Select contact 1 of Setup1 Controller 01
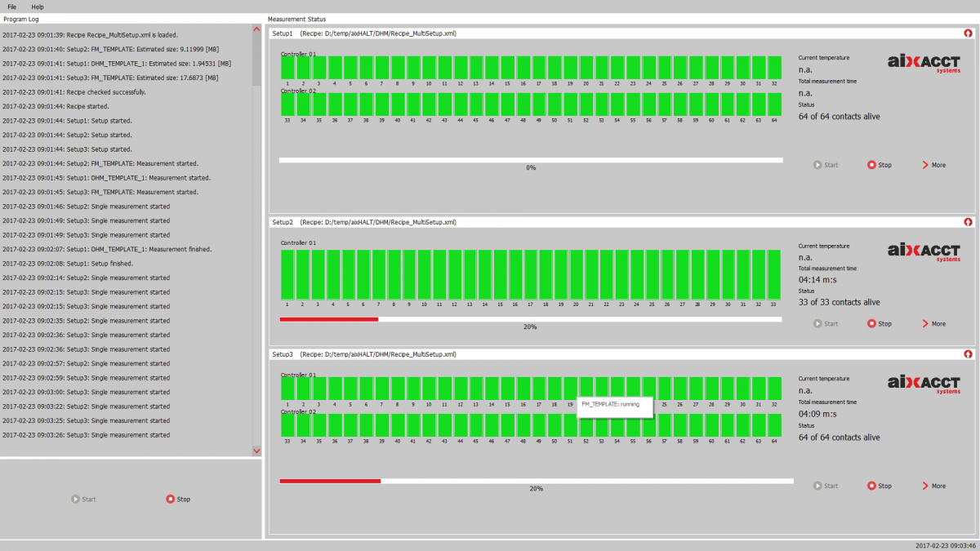980x551 pixels. pos(287,68)
